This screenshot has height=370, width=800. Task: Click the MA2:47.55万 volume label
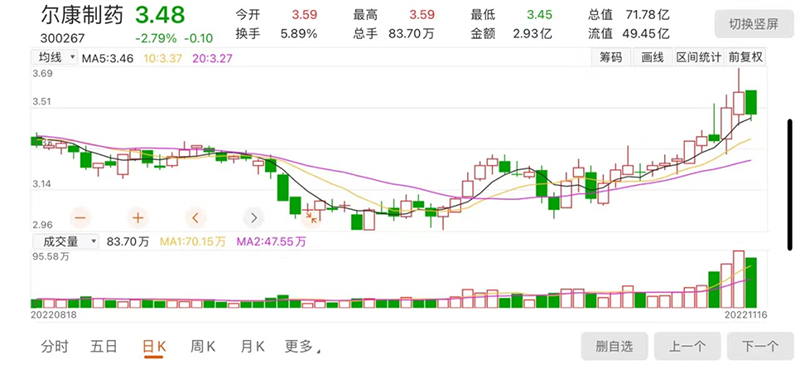click(271, 242)
